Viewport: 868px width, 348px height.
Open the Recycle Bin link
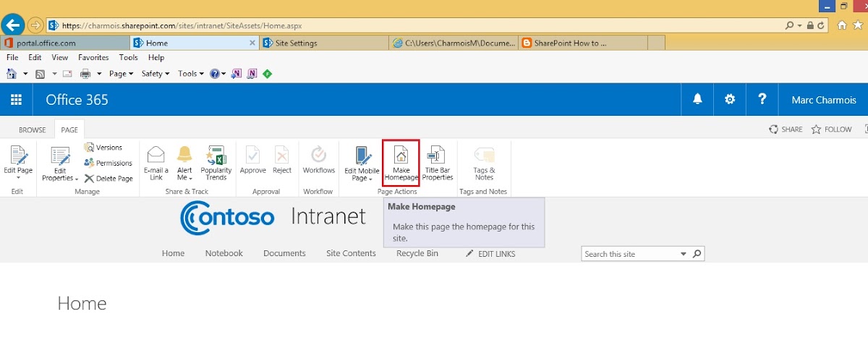point(417,253)
